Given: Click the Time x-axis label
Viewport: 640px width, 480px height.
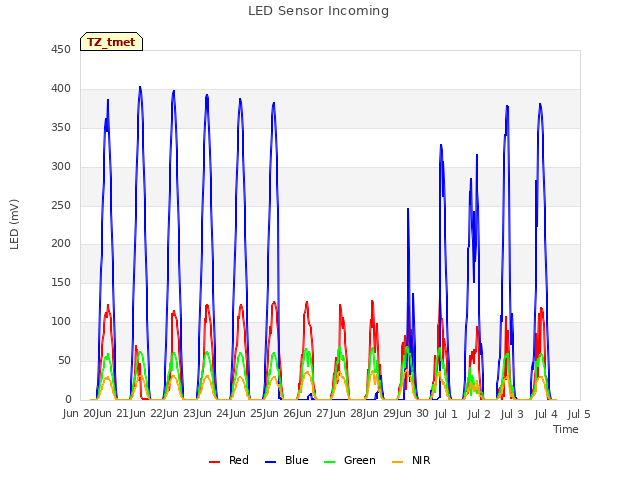Looking at the screenshot, I should tap(566, 429).
